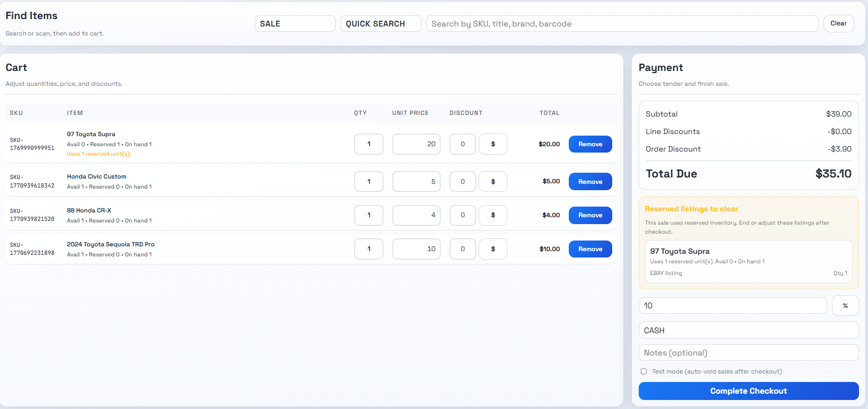The width and height of the screenshot is (868, 409).
Task: Toggle discount type for 2024 Toyota Sequoia TRD Pro
Action: pos(493,249)
